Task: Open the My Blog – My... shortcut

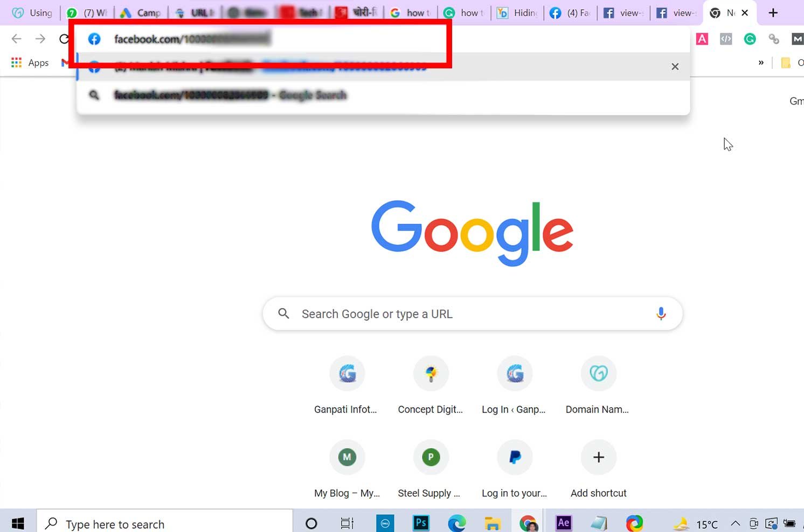Action: (x=346, y=469)
